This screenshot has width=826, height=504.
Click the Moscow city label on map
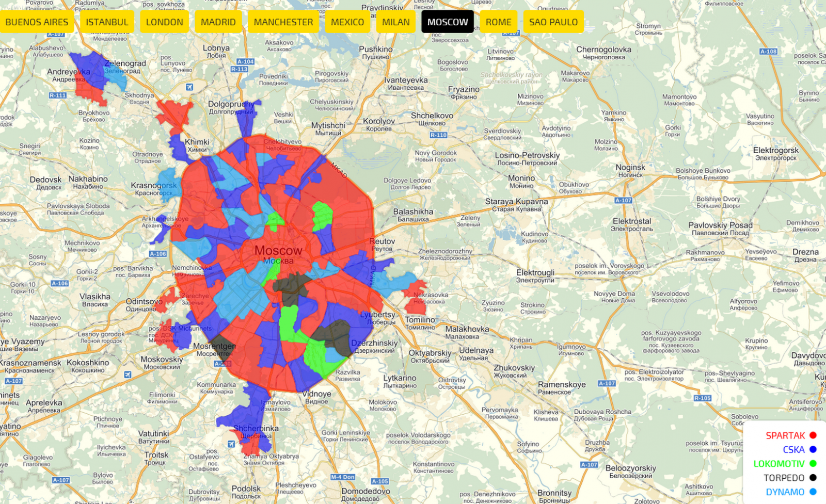pyautogui.click(x=278, y=251)
